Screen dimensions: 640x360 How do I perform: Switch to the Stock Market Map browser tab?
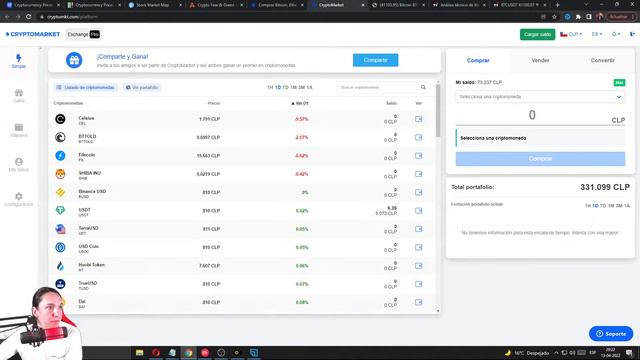[x=154, y=5]
